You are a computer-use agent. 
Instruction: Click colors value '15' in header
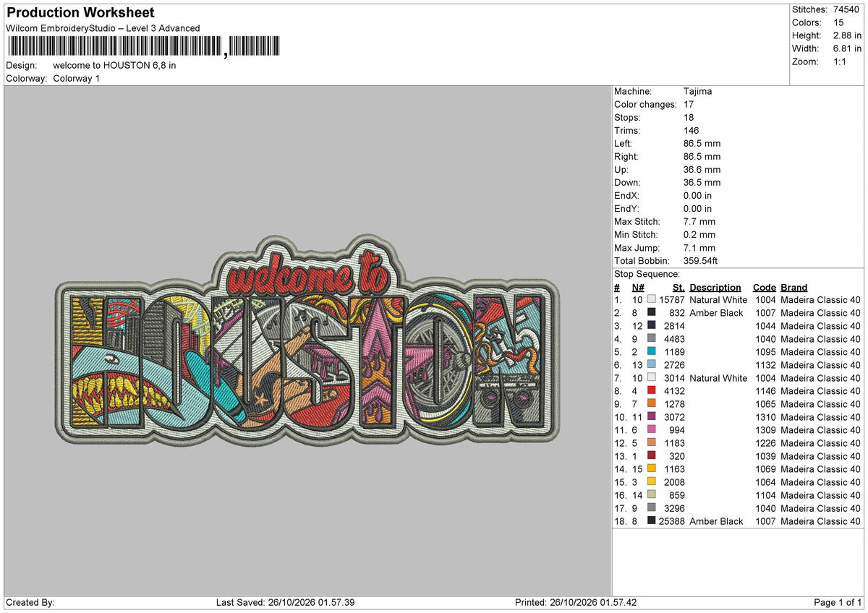pyautogui.click(x=838, y=22)
